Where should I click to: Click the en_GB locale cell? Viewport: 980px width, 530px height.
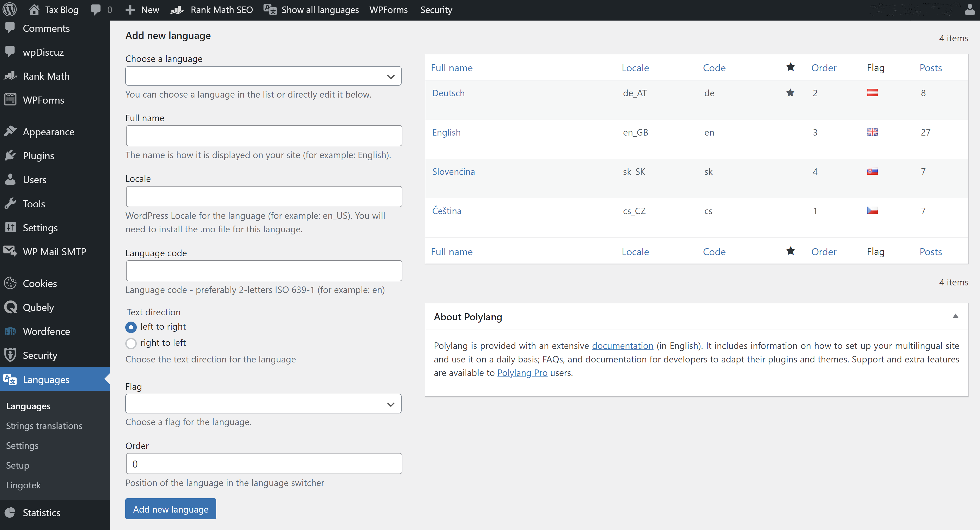[x=635, y=132]
